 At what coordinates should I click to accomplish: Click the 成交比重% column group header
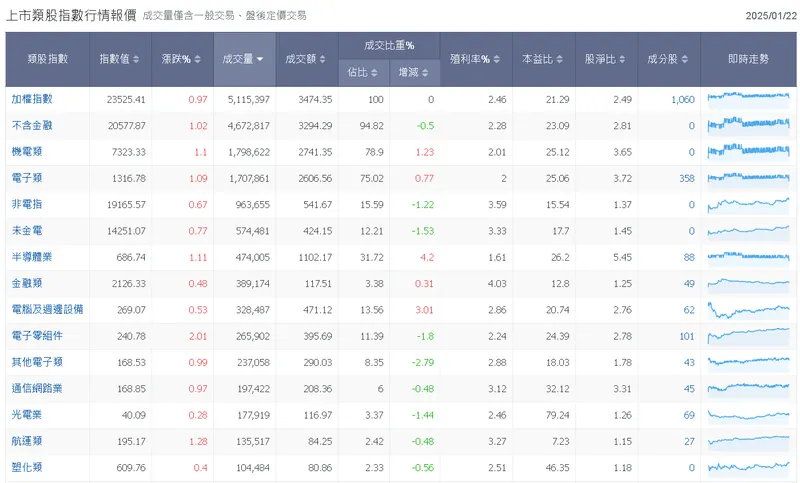point(389,46)
